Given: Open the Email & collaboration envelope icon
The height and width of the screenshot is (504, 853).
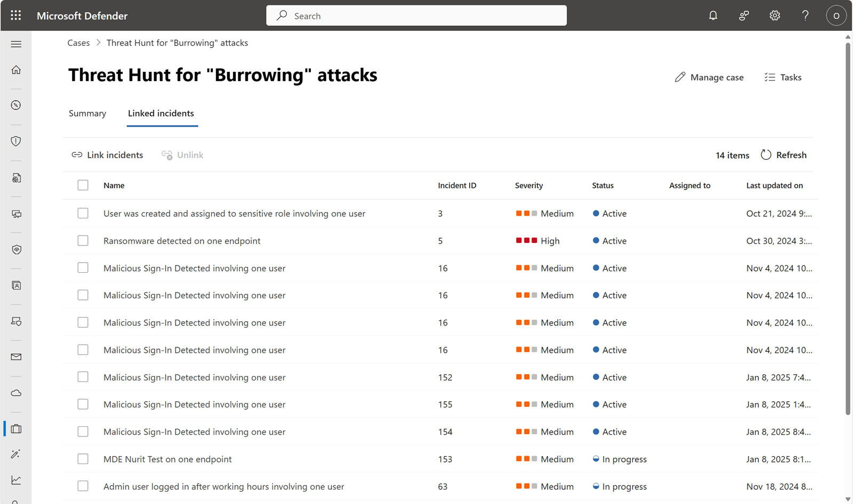Looking at the screenshot, I should [15, 356].
